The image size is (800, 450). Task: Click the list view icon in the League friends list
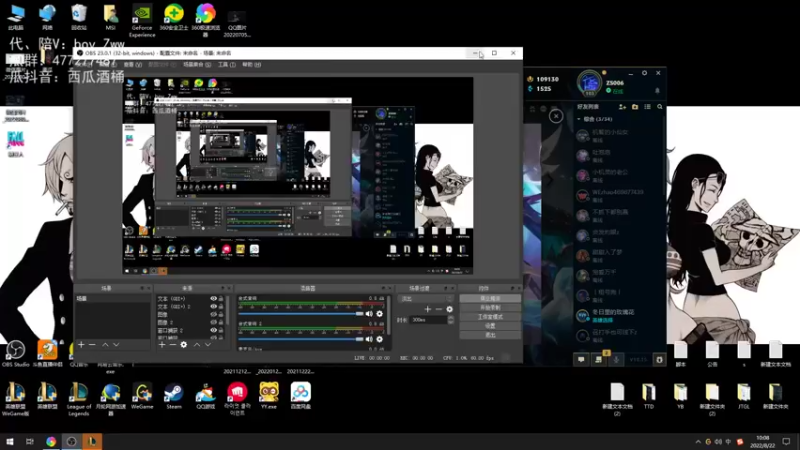pyautogui.click(x=647, y=107)
